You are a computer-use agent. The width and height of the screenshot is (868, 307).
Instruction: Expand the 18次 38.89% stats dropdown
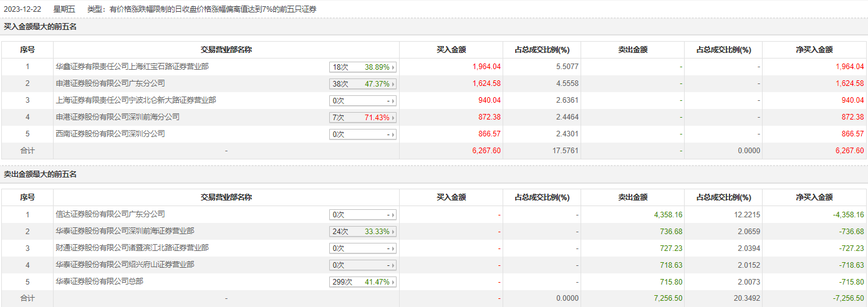[x=363, y=67]
